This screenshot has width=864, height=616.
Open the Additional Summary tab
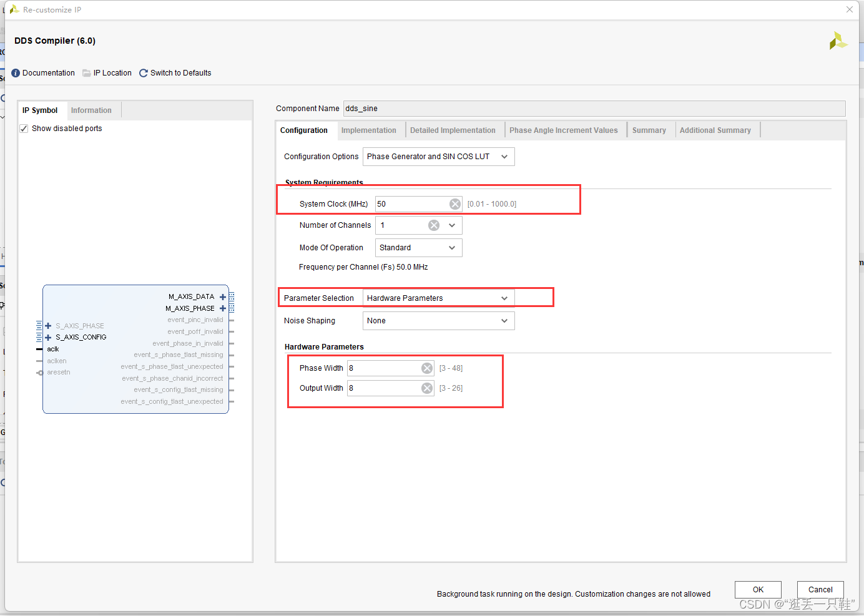pos(715,130)
